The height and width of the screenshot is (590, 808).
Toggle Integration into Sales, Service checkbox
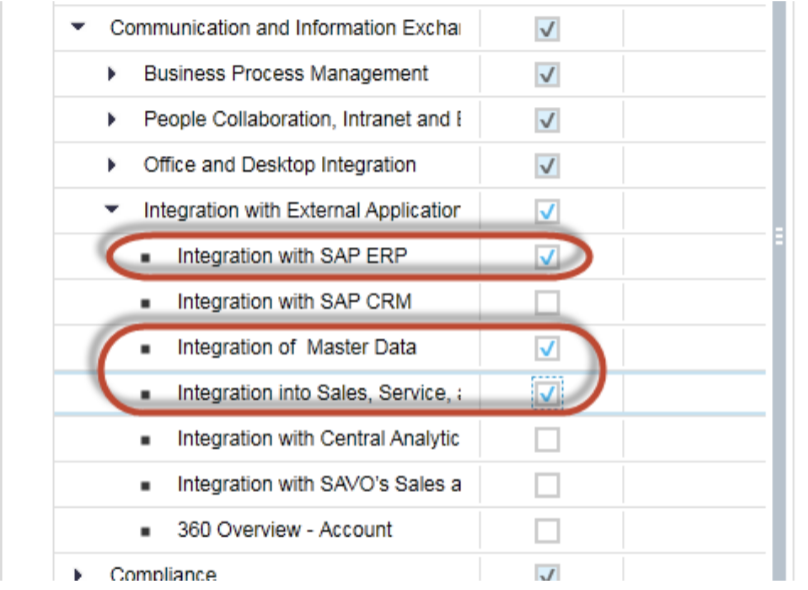pyautogui.click(x=547, y=394)
